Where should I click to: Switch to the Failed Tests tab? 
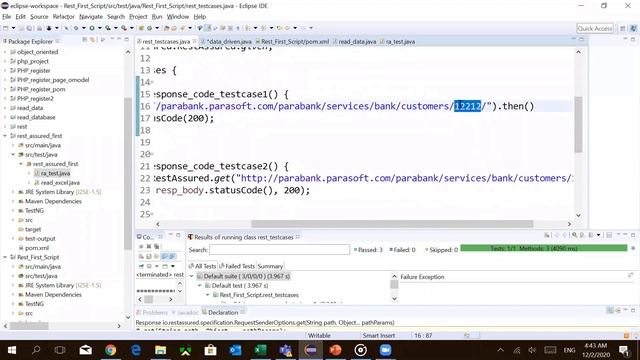click(x=237, y=266)
